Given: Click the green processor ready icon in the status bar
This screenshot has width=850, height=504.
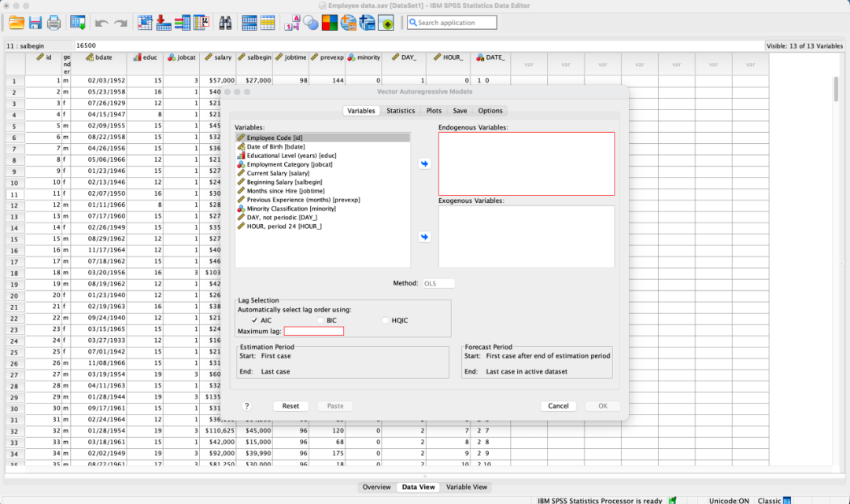Looking at the screenshot, I should coord(673,500).
